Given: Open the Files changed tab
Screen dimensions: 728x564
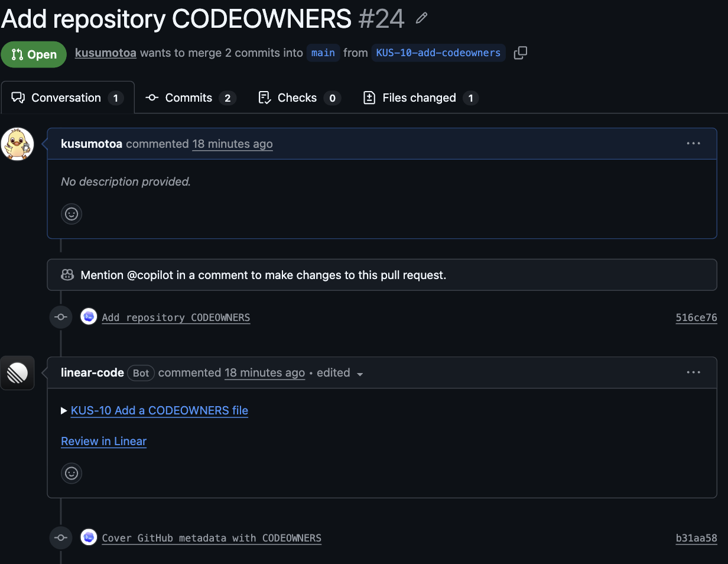Looking at the screenshot, I should [421, 98].
